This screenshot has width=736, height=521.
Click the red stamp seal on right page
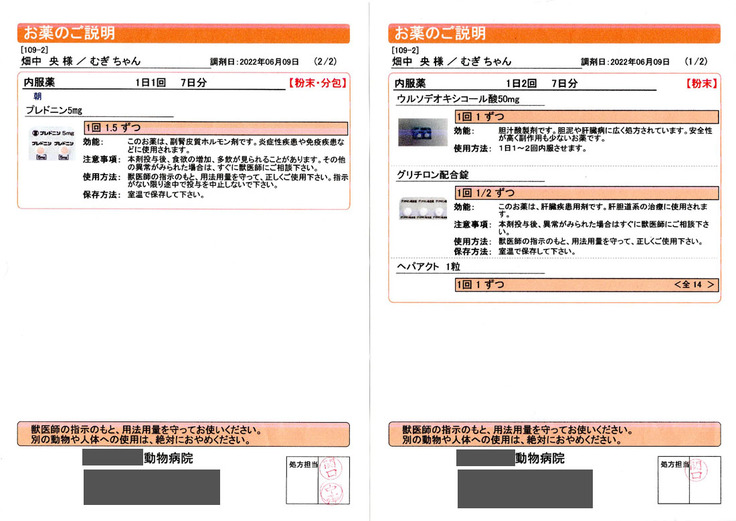(x=703, y=480)
